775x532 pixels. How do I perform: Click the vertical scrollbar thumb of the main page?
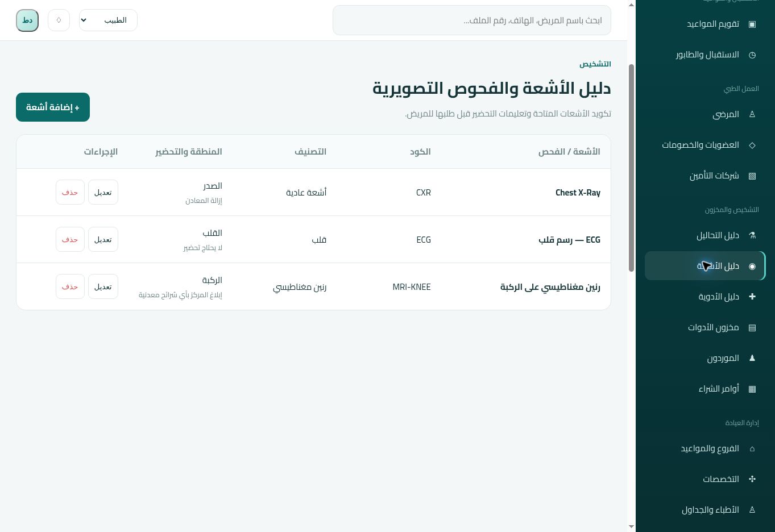[631, 168]
